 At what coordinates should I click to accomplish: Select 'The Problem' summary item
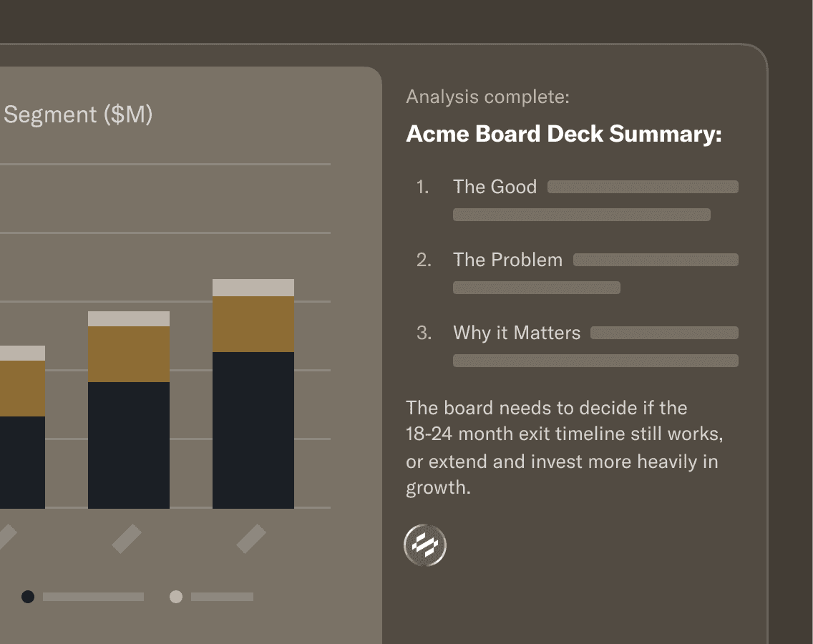(x=507, y=260)
